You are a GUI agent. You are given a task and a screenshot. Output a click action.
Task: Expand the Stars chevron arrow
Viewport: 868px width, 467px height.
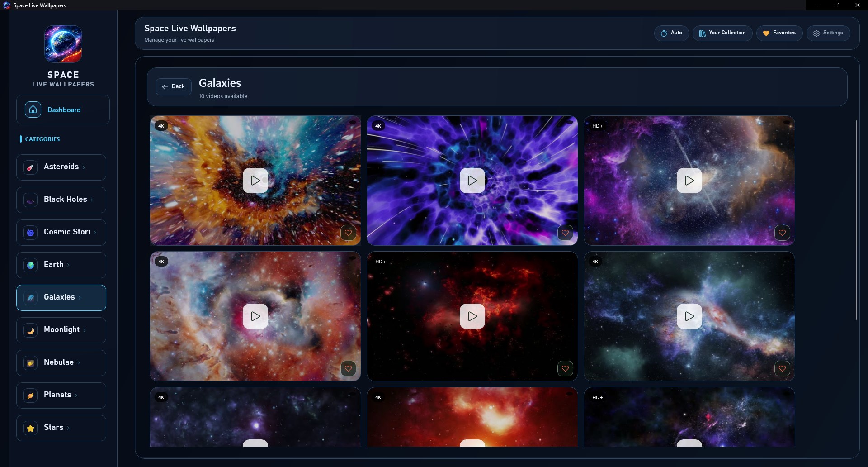click(x=68, y=428)
